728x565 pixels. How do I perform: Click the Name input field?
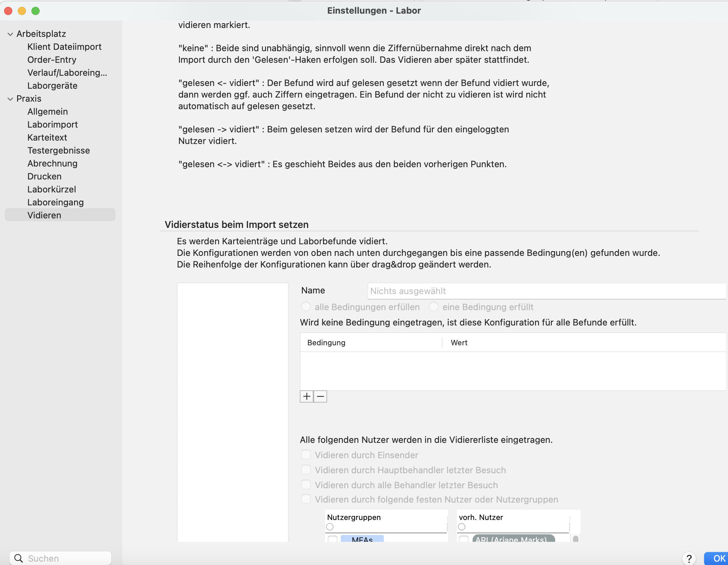(547, 291)
